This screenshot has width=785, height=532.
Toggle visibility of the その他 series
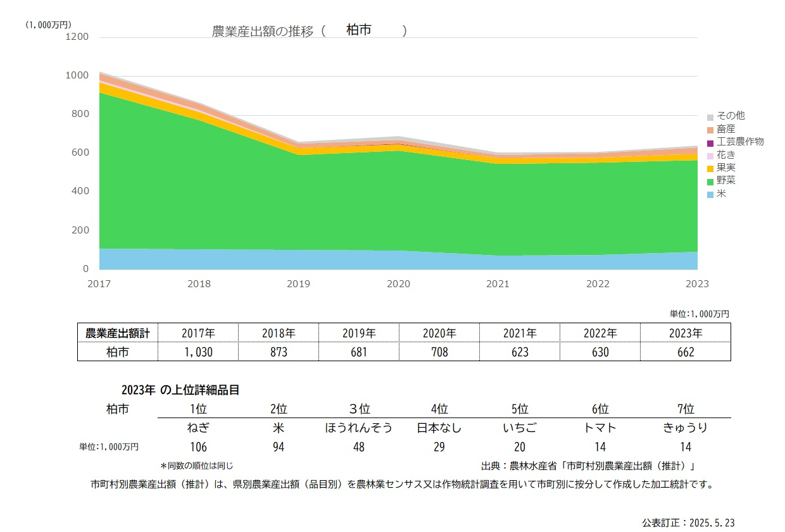click(730, 116)
